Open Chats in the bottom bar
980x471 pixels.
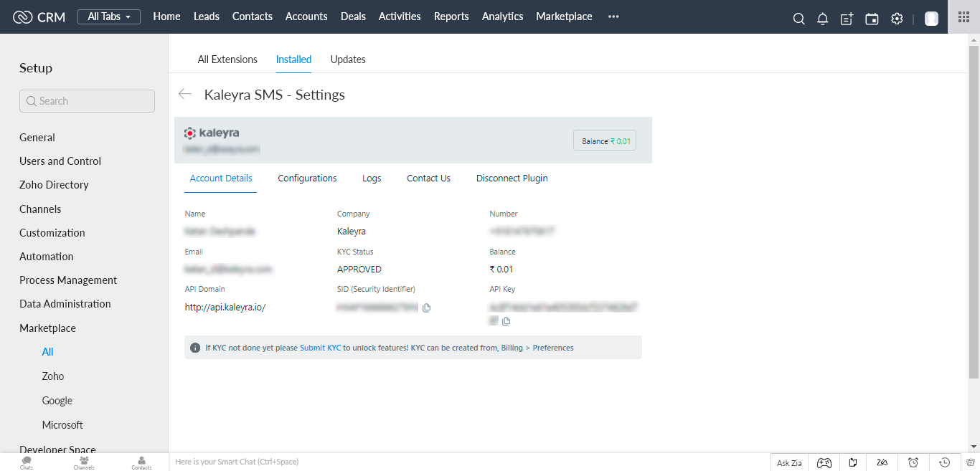27,462
